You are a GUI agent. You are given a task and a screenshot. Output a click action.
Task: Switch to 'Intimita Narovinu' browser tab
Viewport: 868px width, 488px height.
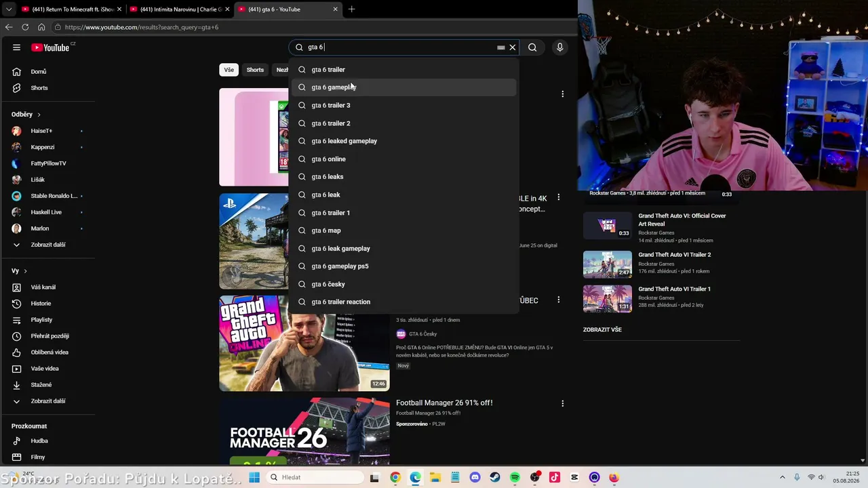coord(178,9)
